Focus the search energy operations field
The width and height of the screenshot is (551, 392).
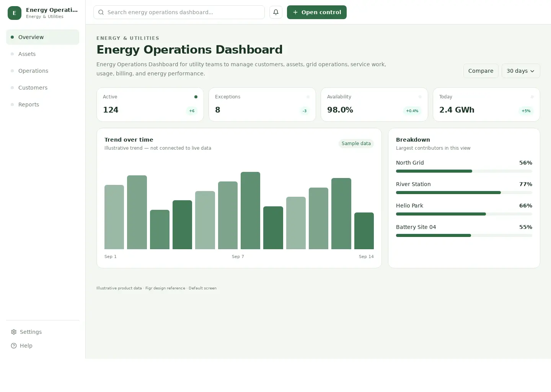(179, 12)
